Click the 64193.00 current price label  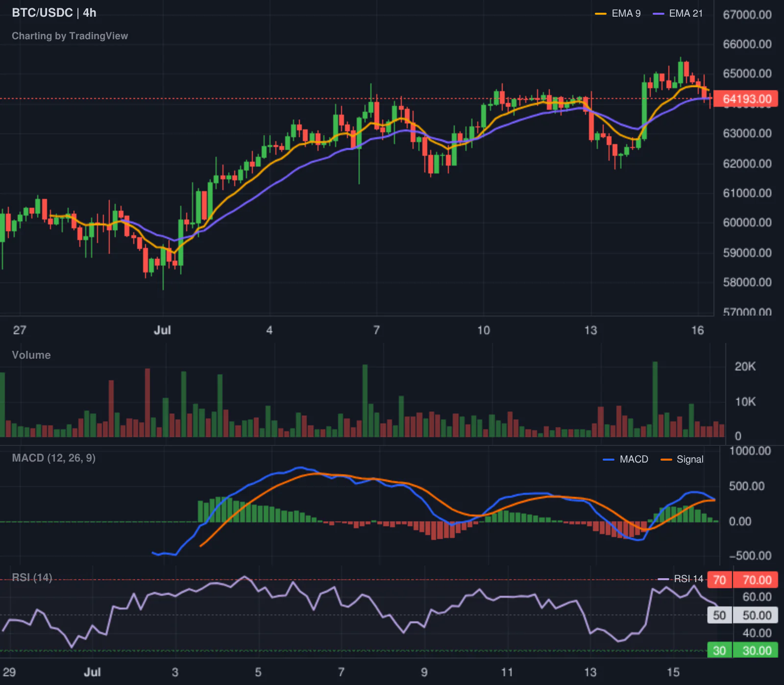pyautogui.click(x=746, y=99)
